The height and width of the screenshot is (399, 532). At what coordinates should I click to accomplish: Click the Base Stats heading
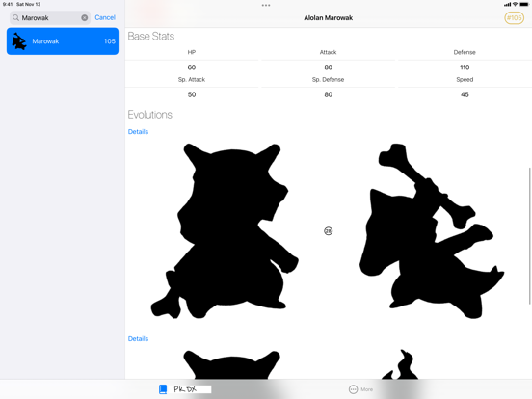click(151, 36)
